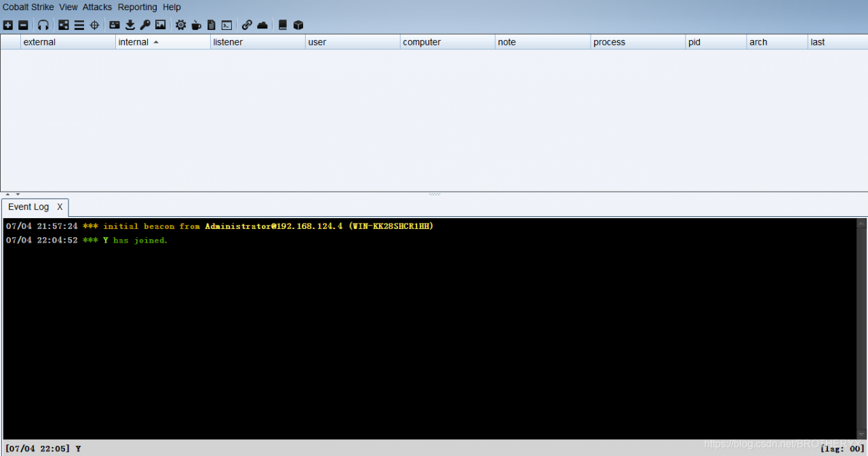Image resolution: width=868 pixels, height=456 pixels.
Task: Sort sessions by listener column
Action: pos(258,42)
